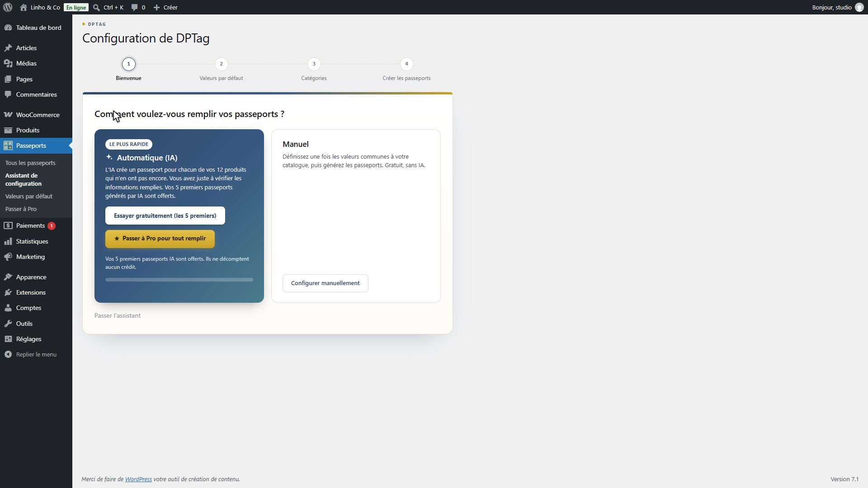Image resolution: width=868 pixels, height=488 pixels.
Task: Click the Statistiques bar chart icon
Action: [x=8, y=241]
